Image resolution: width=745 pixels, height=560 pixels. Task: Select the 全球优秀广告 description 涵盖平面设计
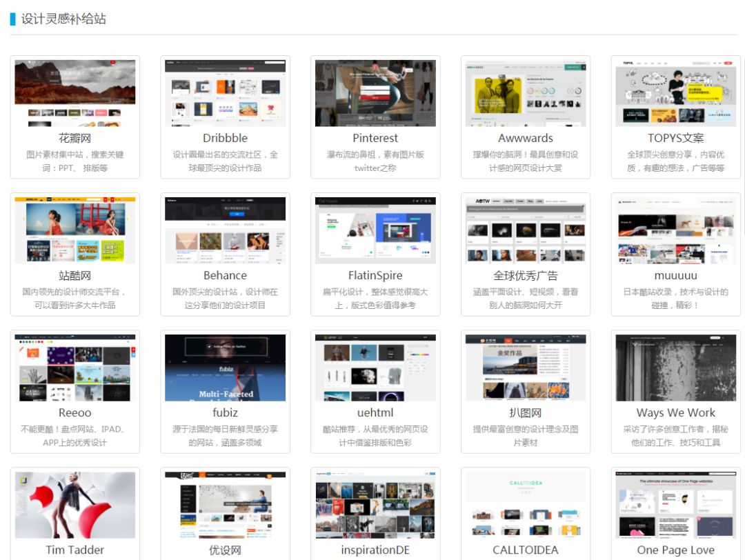tap(526, 299)
